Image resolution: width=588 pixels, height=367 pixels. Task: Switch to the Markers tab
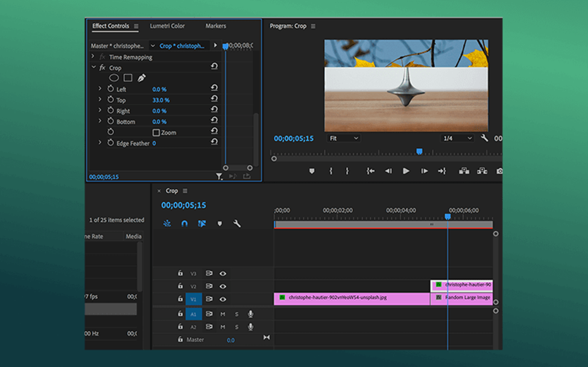[216, 26]
